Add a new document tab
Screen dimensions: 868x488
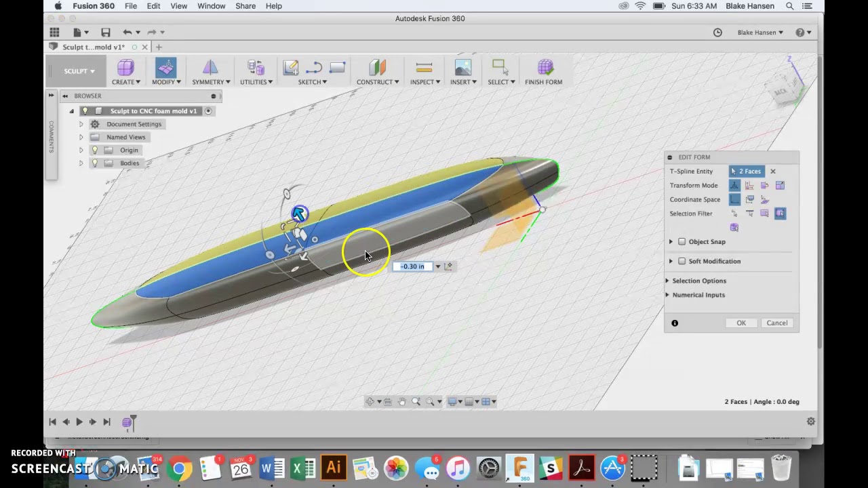[159, 47]
